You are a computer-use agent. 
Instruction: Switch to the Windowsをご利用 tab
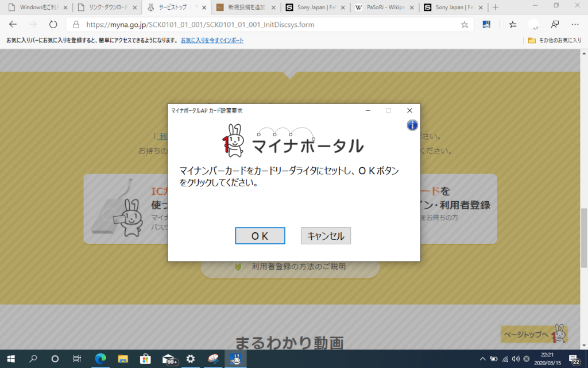[38, 7]
